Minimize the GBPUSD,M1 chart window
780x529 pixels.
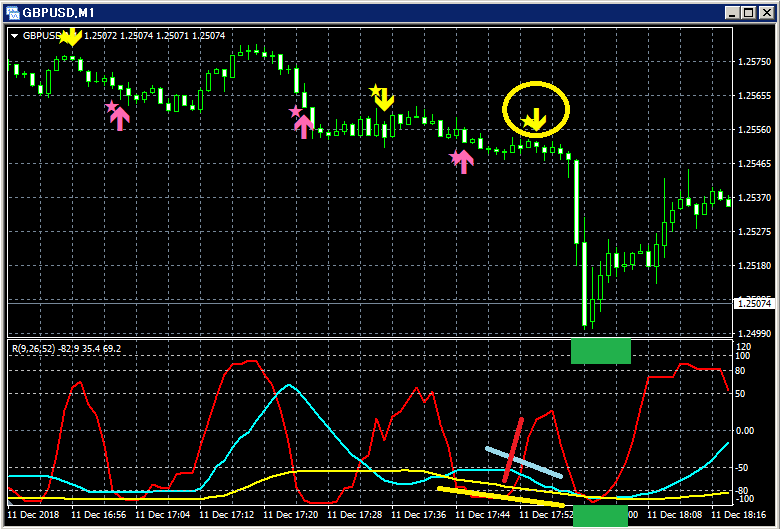tap(732, 12)
